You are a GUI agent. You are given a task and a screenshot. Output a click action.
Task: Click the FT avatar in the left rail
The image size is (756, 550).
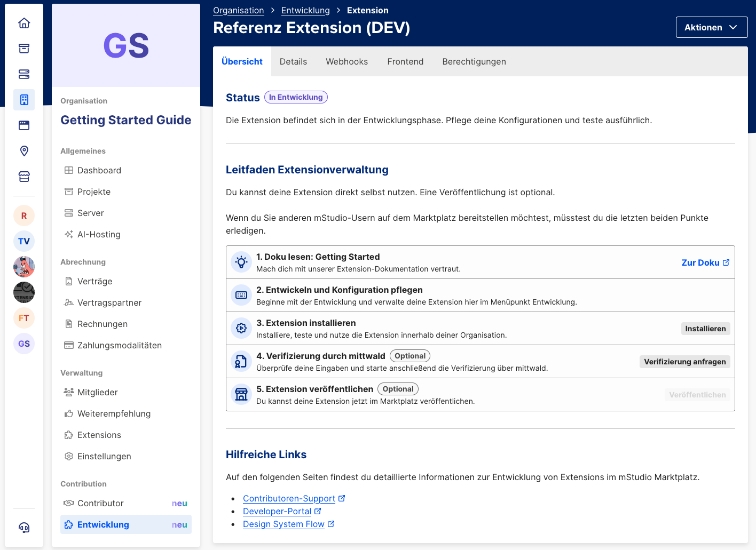click(24, 318)
